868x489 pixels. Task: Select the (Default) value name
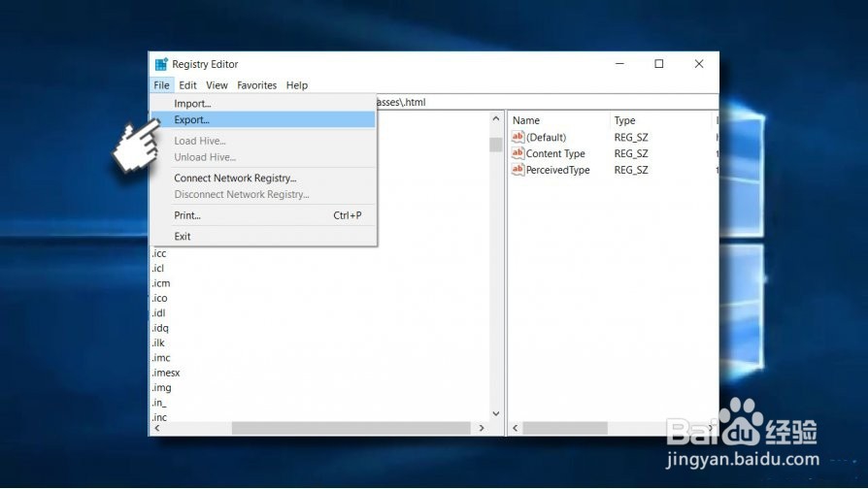546,137
